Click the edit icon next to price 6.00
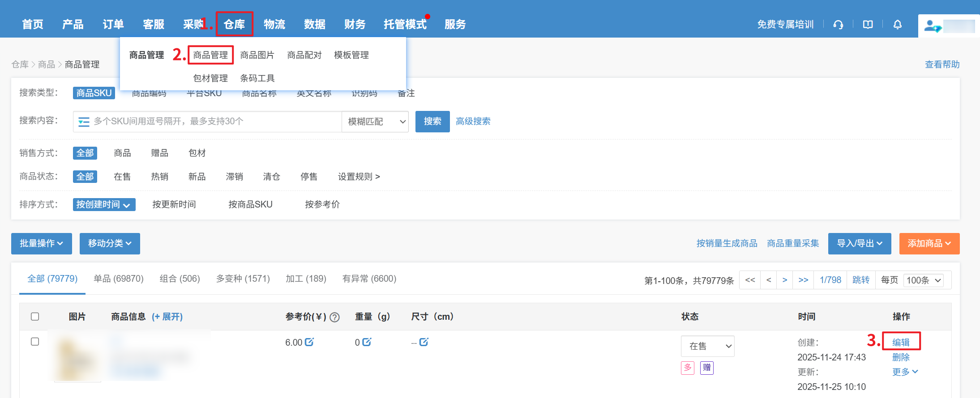The width and height of the screenshot is (980, 398). click(x=309, y=342)
